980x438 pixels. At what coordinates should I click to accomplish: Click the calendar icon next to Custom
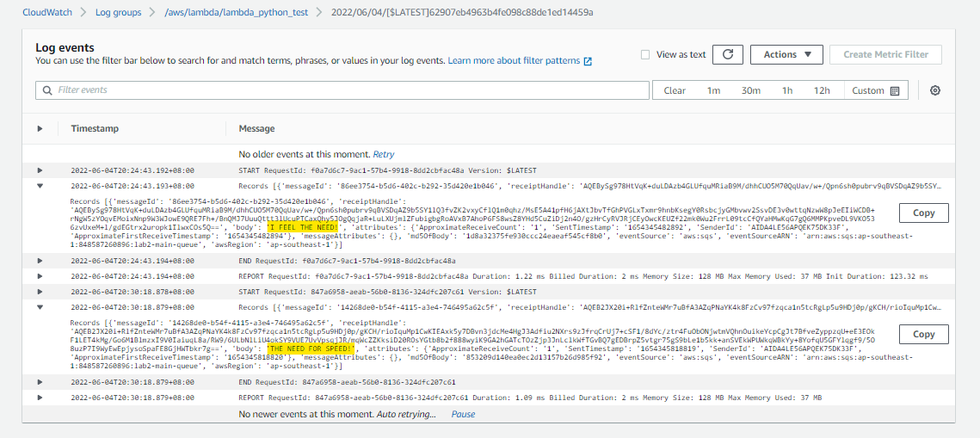click(x=895, y=90)
